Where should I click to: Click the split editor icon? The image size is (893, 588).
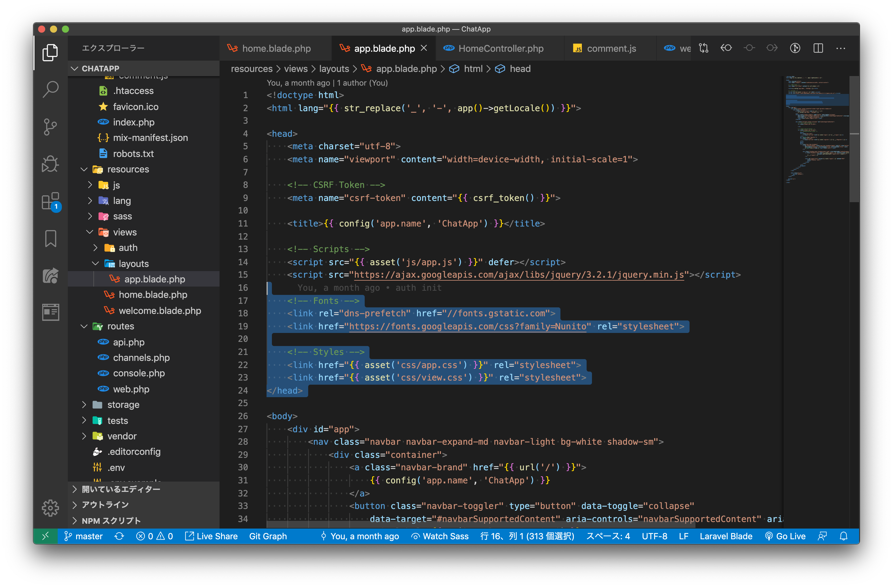[818, 48]
